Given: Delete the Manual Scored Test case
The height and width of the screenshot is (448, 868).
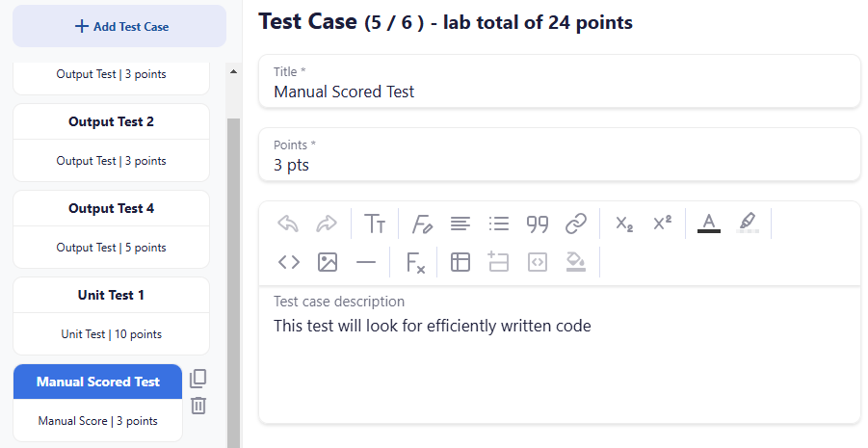Looking at the screenshot, I should pos(198,406).
